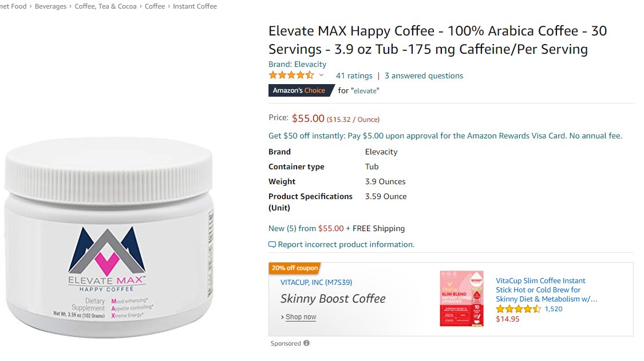Click the product star rating icons
The width and height of the screenshot is (644, 361).
pyautogui.click(x=291, y=75)
